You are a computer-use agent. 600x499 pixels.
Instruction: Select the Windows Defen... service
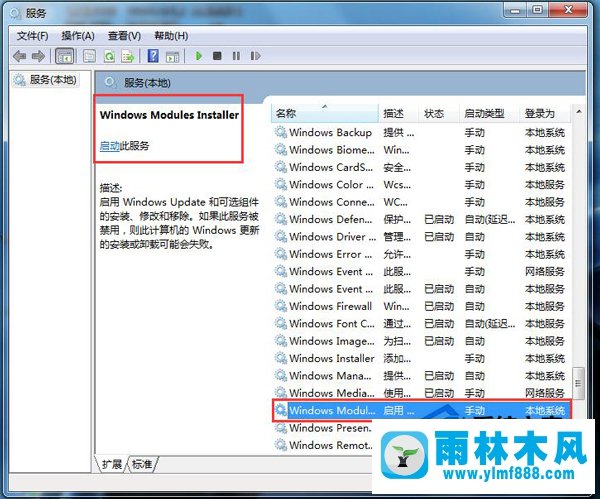pyautogui.click(x=421, y=219)
